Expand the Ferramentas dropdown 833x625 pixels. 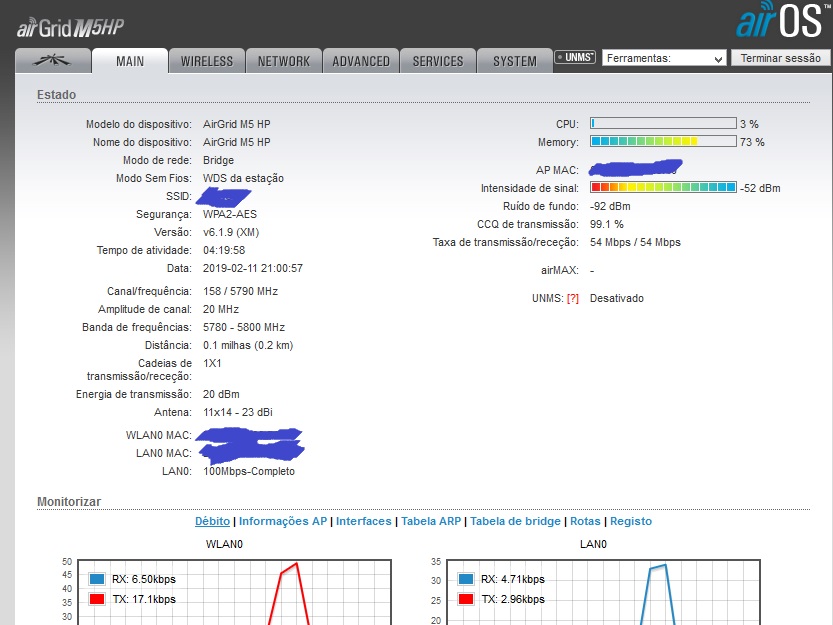coord(664,58)
